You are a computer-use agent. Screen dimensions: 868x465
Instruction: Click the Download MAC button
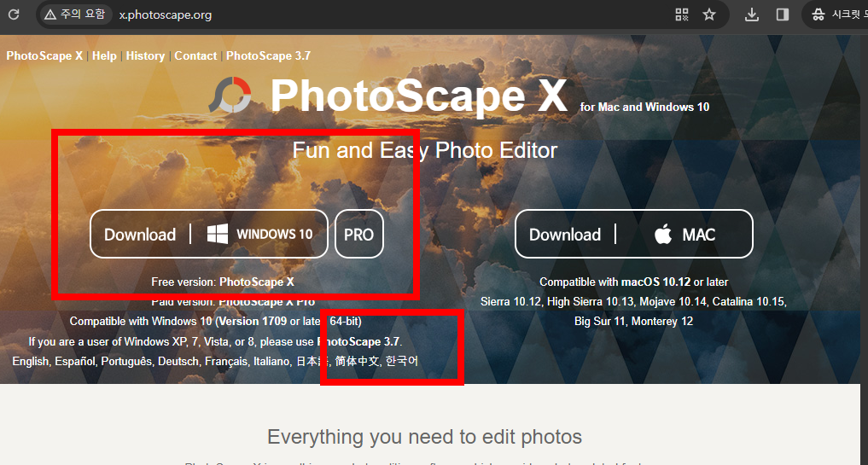634,234
